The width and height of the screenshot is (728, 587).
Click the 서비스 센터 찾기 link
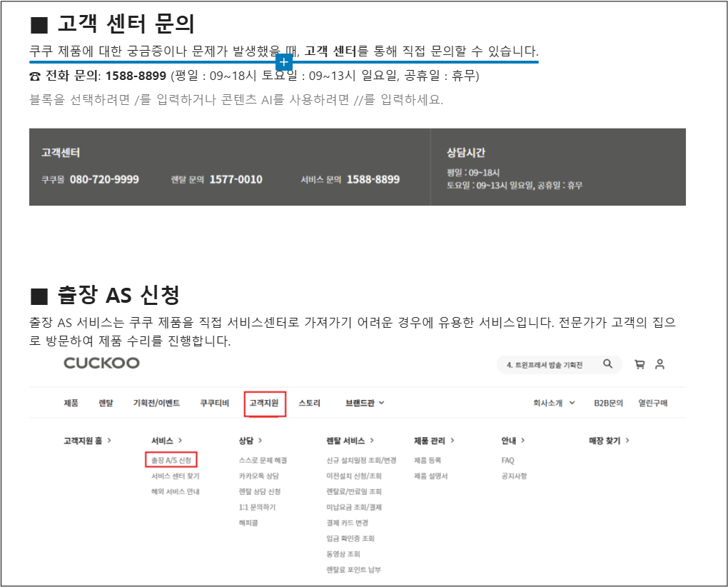point(176,476)
